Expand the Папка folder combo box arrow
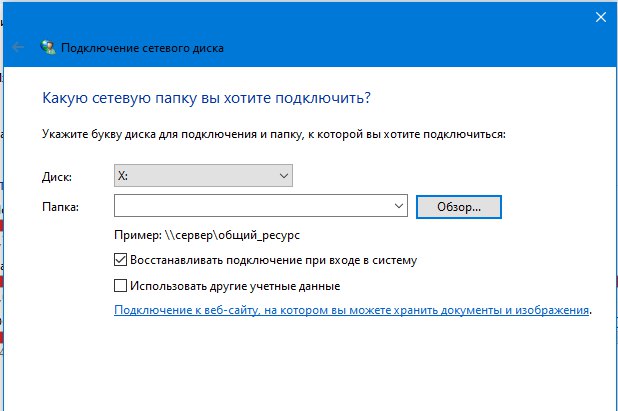The width and height of the screenshot is (618, 411). coord(399,206)
